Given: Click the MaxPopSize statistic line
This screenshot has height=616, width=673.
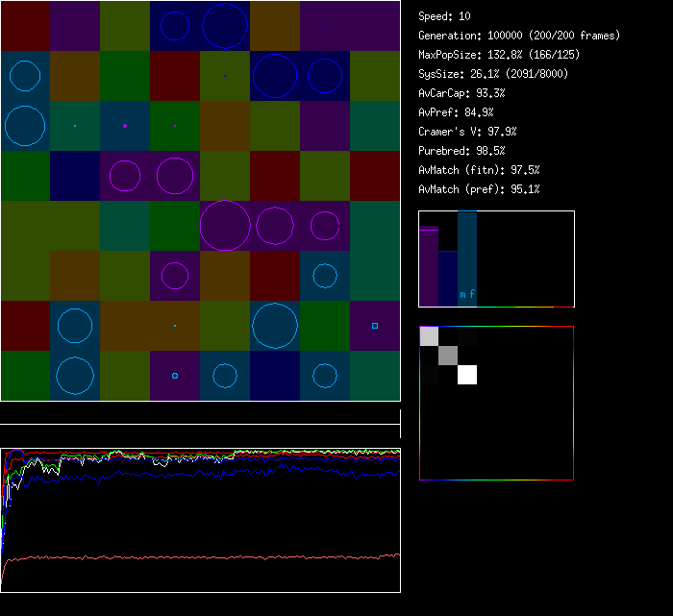Looking at the screenshot, I should click(x=499, y=55).
